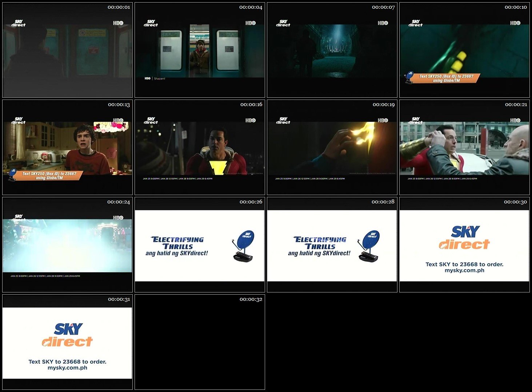
Task: Click the 00:00:21 timestamp label
Action: tap(516, 105)
